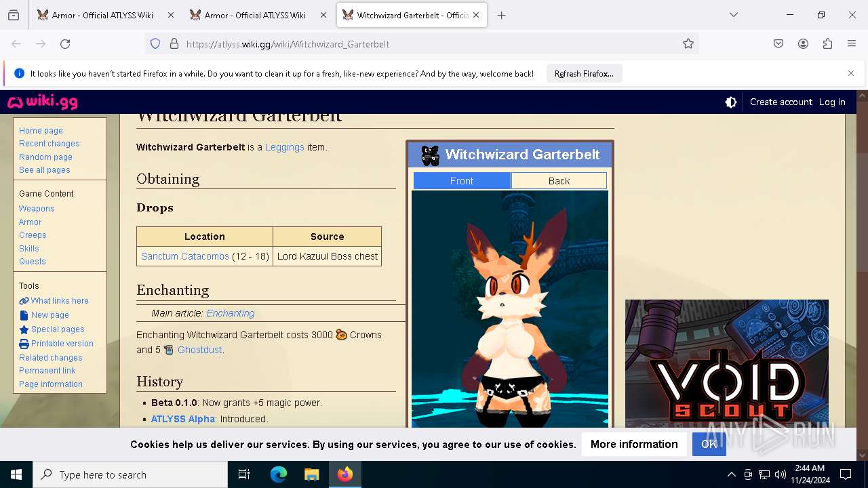Open Sanctum Catacombs location link
The image size is (868, 488).
click(x=185, y=256)
